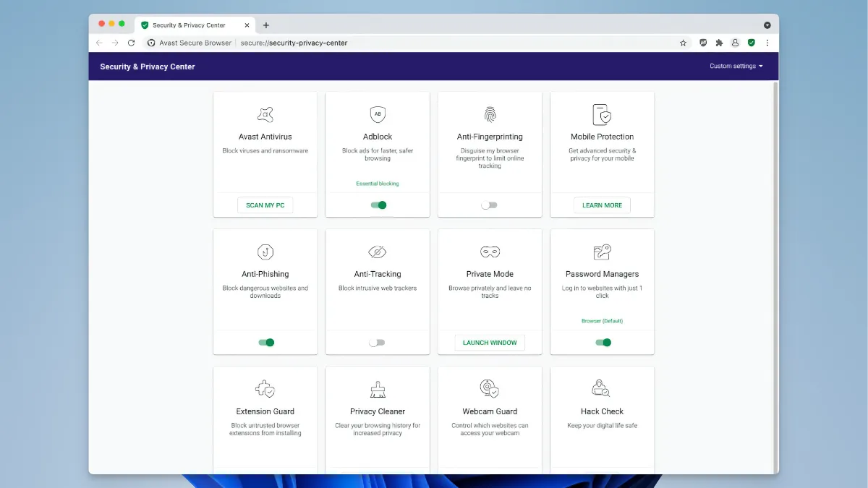
Task: Click the Hack Check magnifier icon
Action: coord(602,388)
